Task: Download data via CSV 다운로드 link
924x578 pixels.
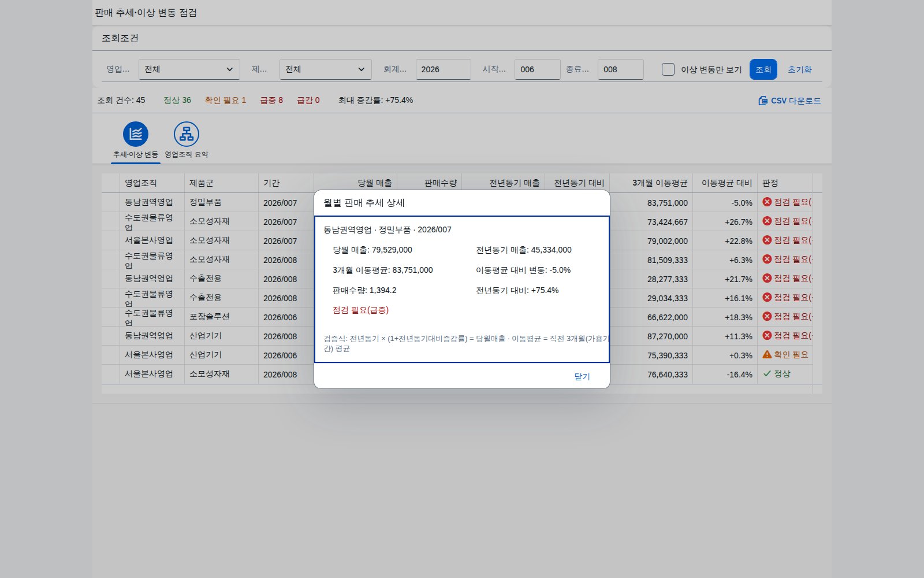Action: click(796, 101)
